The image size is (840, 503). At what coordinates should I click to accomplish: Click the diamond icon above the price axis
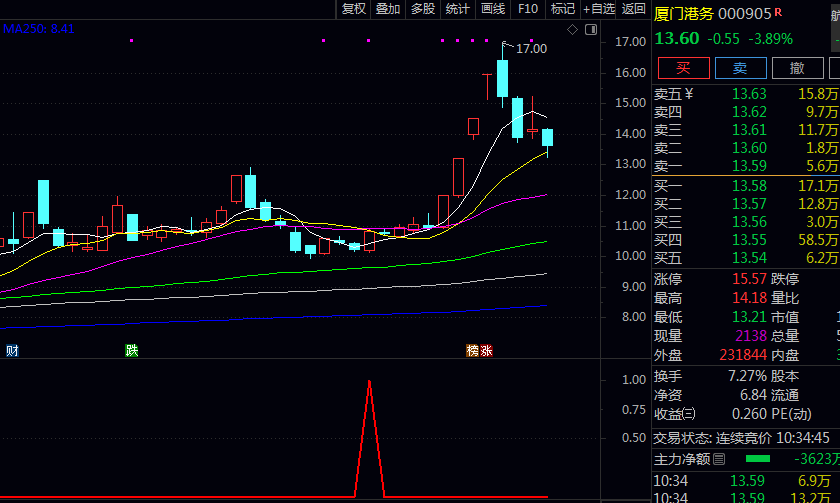tap(572, 30)
